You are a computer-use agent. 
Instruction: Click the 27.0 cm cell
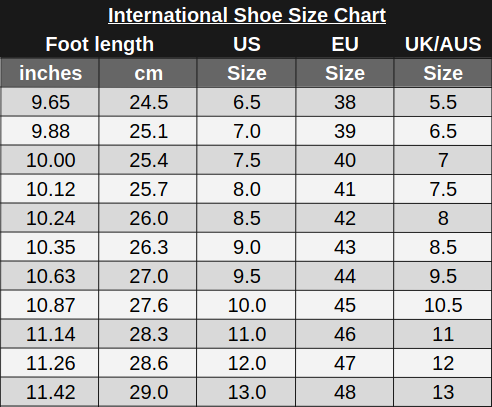click(x=148, y=276)
